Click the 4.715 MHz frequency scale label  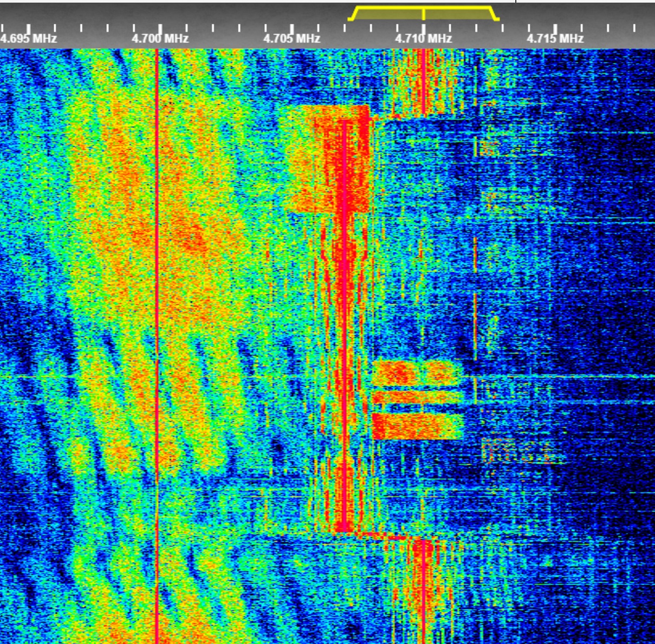(x=555, y=38)
